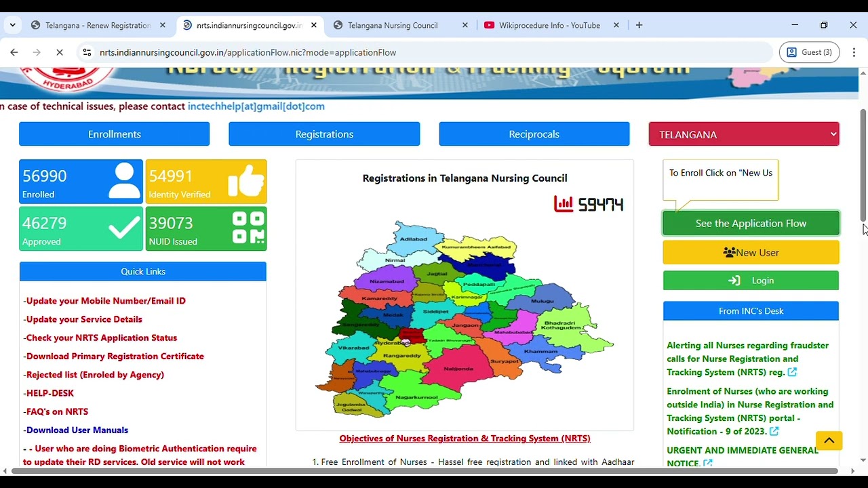Open external link icon for fraudster alert
This screenshot has height=488, width=868.
[792, 372]
